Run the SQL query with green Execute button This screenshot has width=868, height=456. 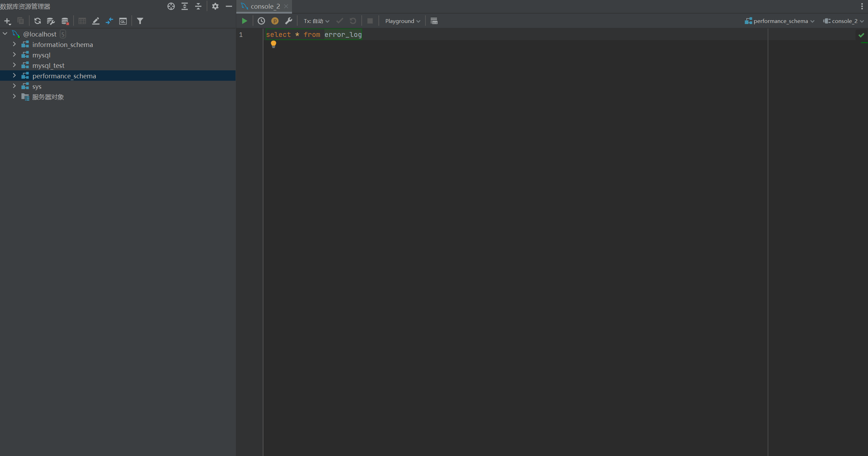(244, 21)
